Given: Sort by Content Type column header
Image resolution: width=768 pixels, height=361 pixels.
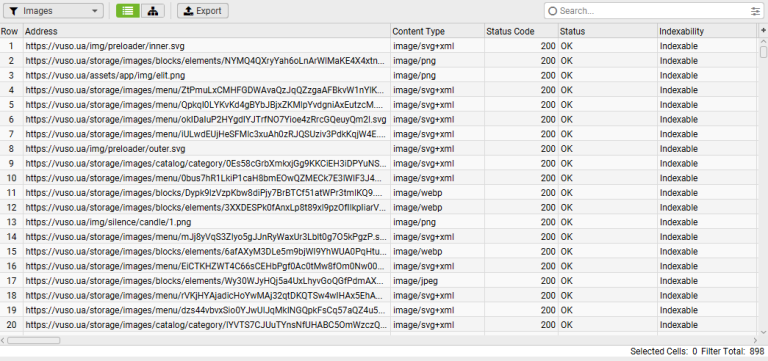Looking at the screenshot, I should coord(437,31).
